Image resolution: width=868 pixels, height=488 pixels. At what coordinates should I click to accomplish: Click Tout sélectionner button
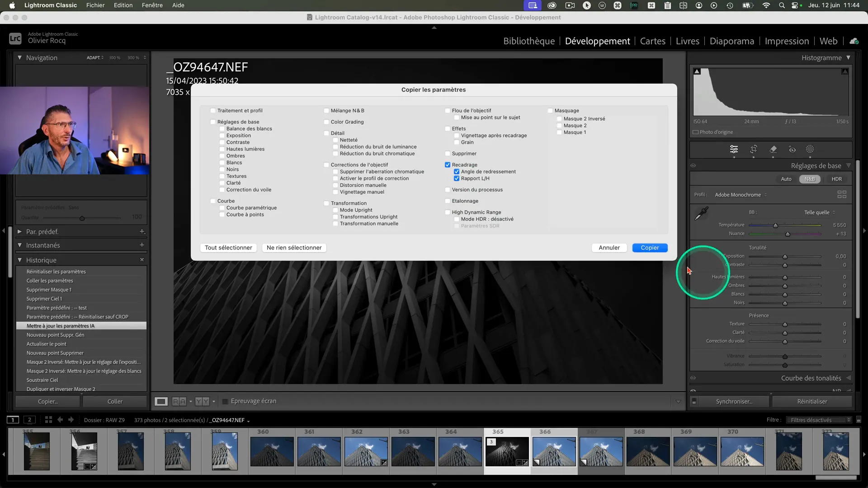[228, 248]
